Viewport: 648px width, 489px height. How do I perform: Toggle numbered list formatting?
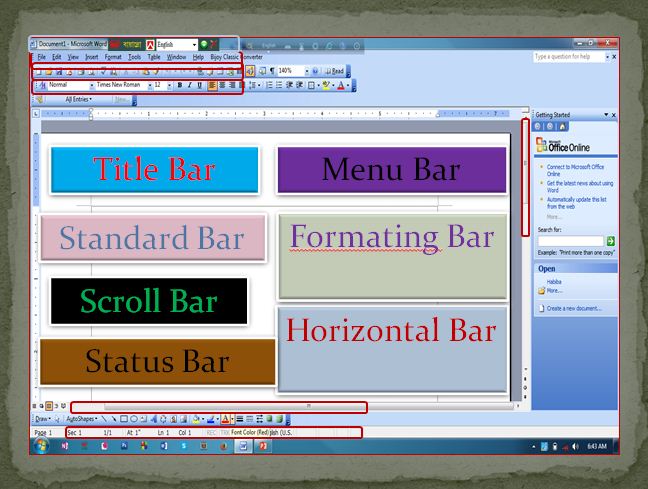click(269, 85)
